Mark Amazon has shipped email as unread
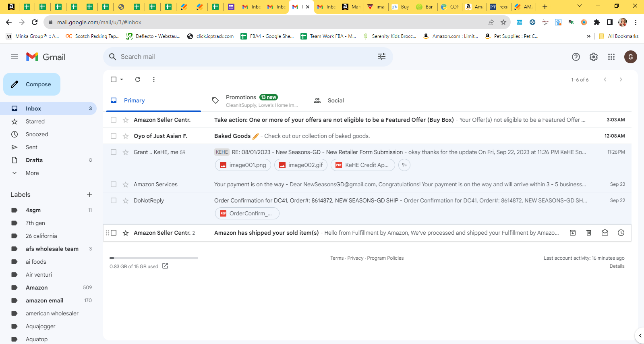 click(x=605, y=233)
